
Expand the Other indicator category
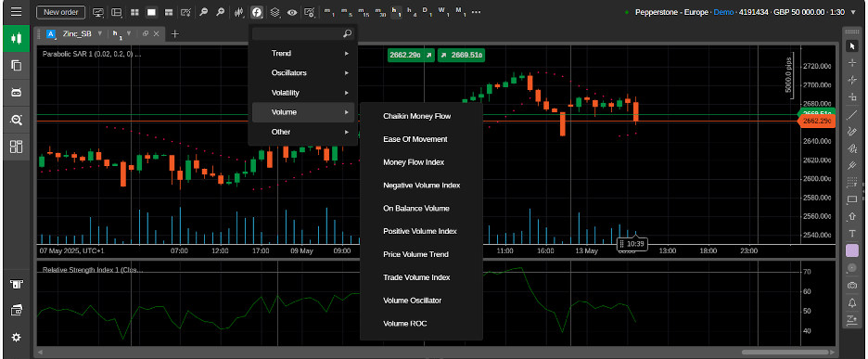(302, 132)
